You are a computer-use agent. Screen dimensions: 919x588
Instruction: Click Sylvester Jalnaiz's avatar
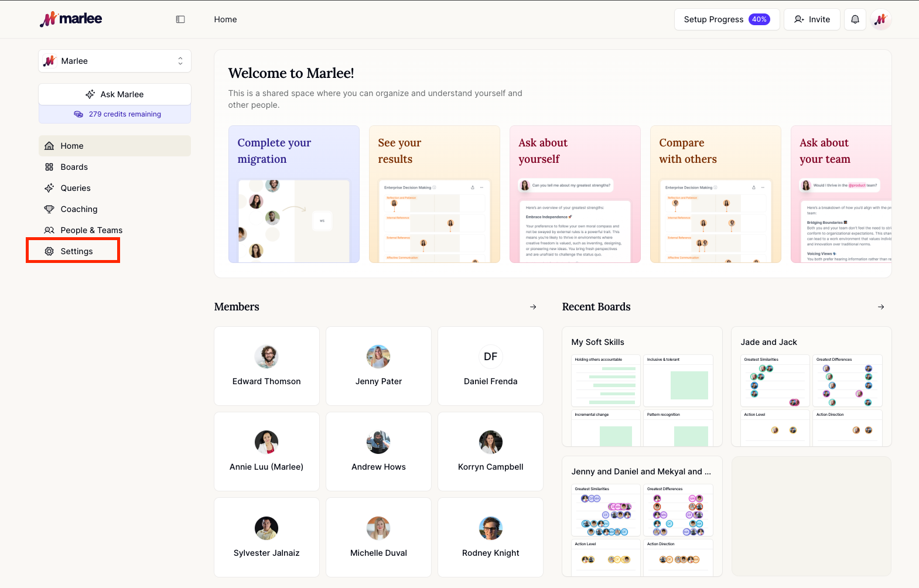267,528
